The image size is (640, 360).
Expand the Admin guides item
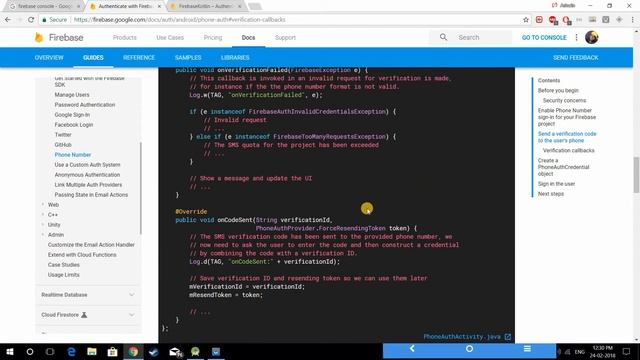[43, 235]
